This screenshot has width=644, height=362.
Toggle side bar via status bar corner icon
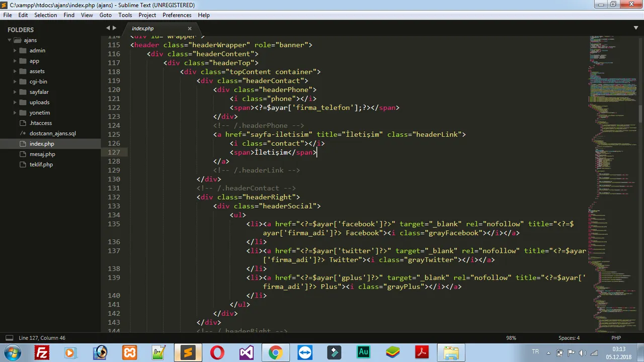[9, 338]
